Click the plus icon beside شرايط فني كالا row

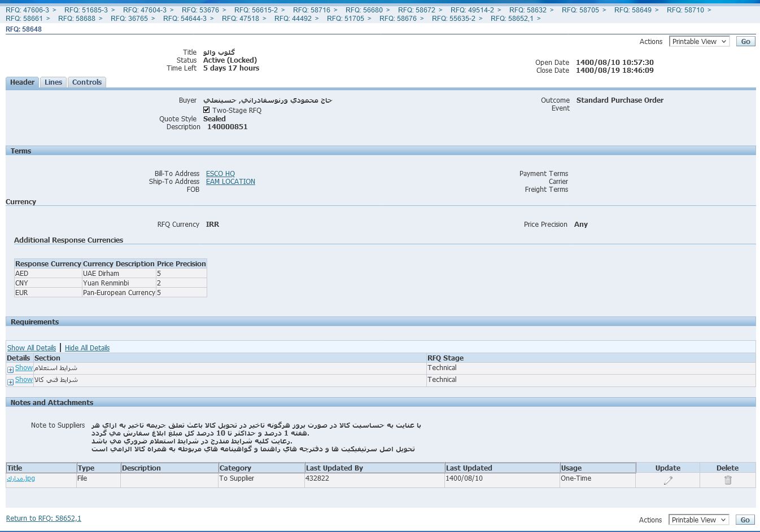click(x=10, y=382)
